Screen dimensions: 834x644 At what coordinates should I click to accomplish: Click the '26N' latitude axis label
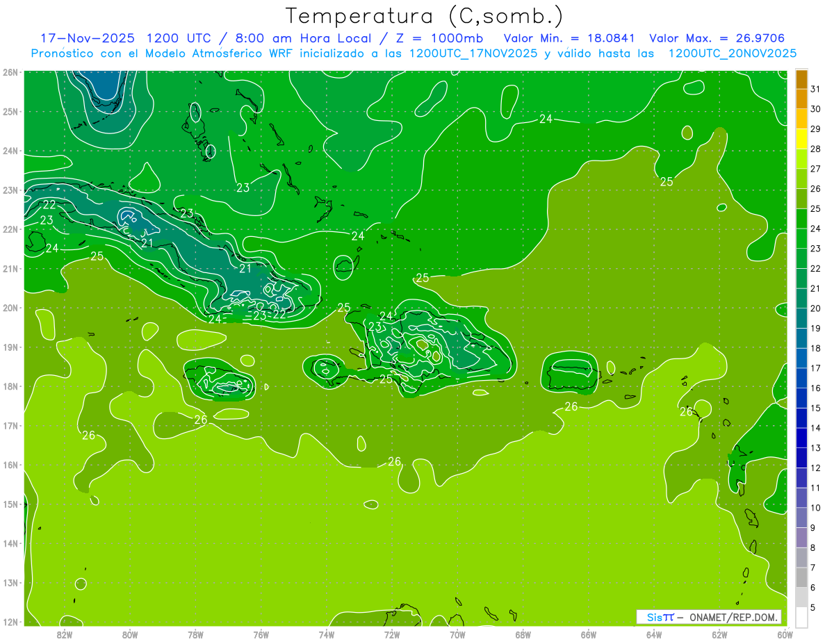[10, 72]
